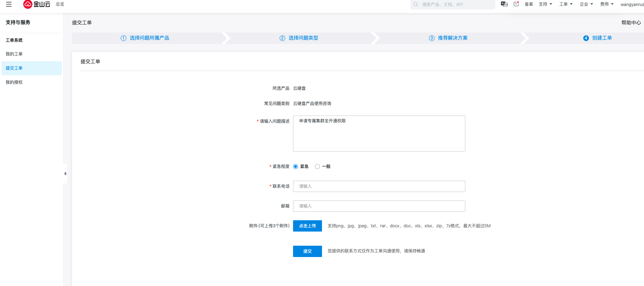Click the search magnifier icon

coord(416,5)
